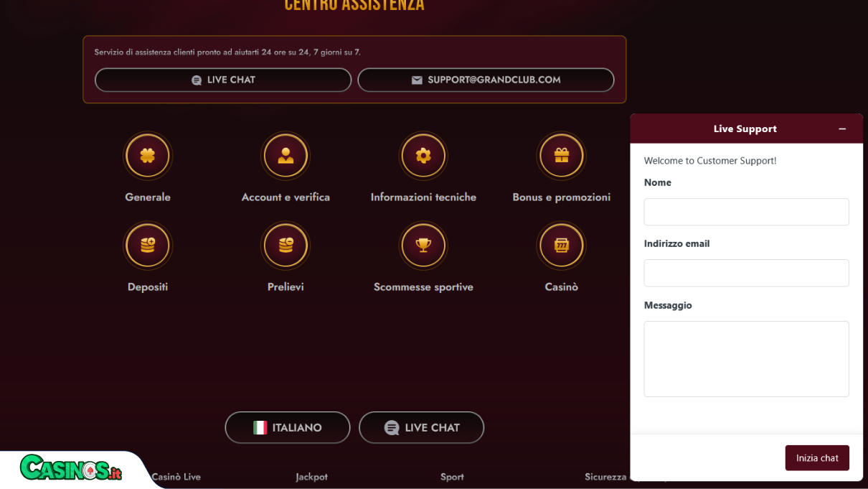The image size is (868, 489).
Task: Select the Generale category label
Action: pos(148,197)
